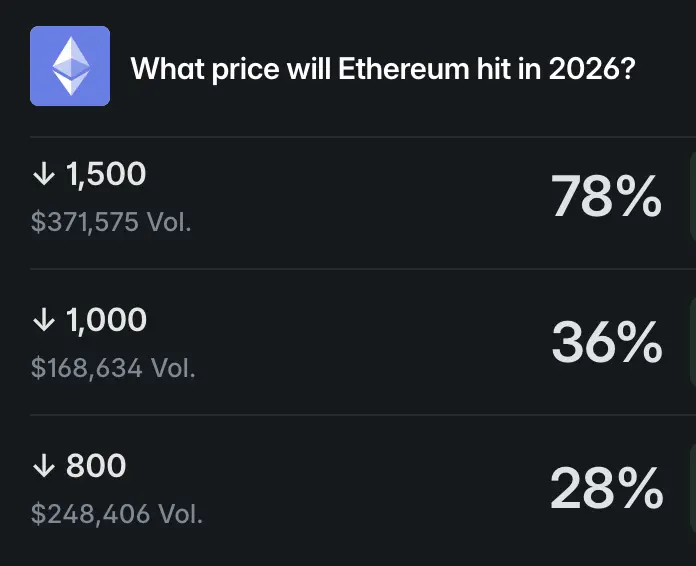Click the down arrow beside 1,000
The width and height of the screenshot is (696, 566).
[43, 321]
